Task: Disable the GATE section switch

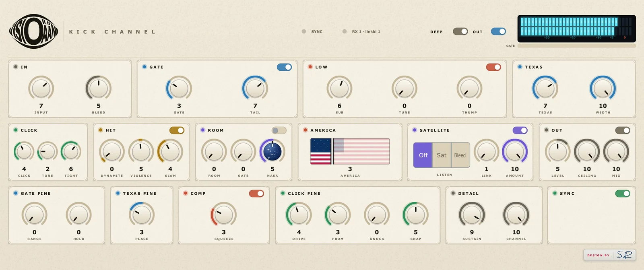Action: coord(284,67)
